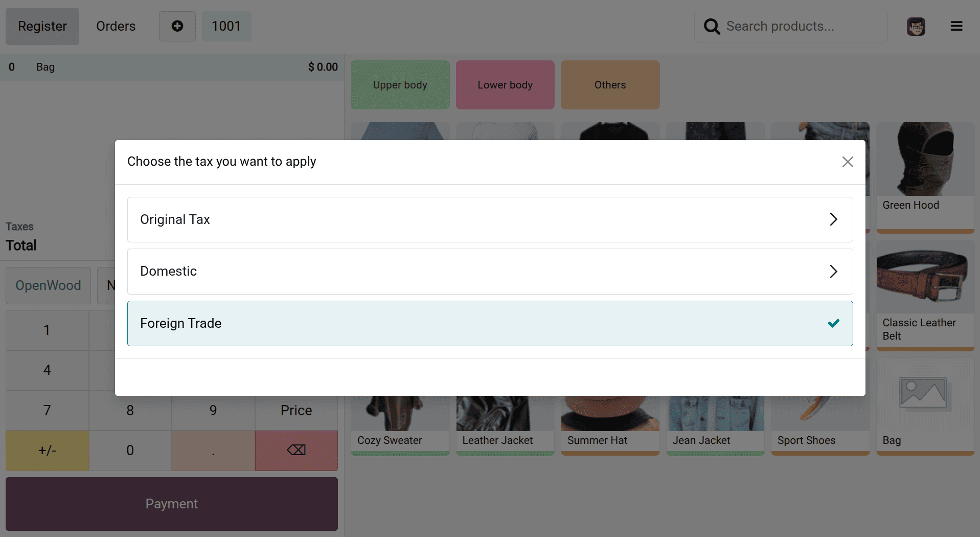
Task: Tap numpad key 9
Action: [213, 410]
